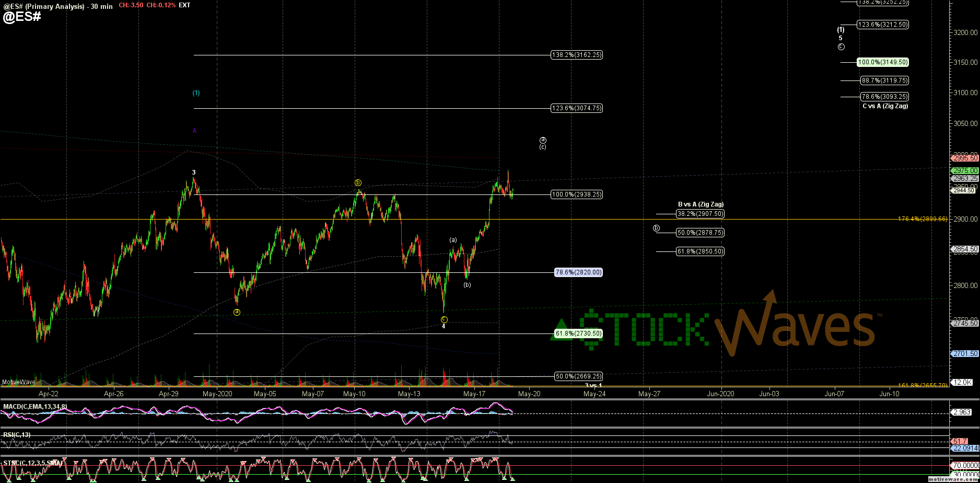Click the CH:-3.50 change readout
980x483 pixels.
click(x=131, y=5)
